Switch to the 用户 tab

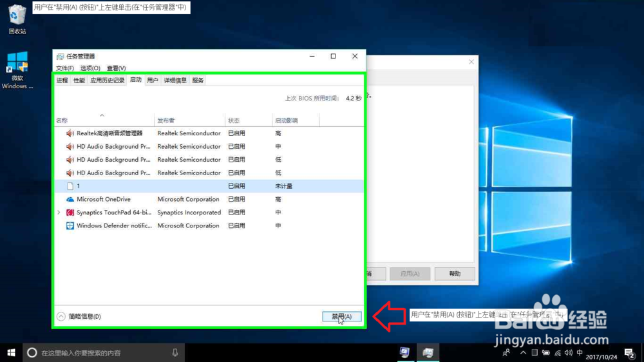[153, 81]
